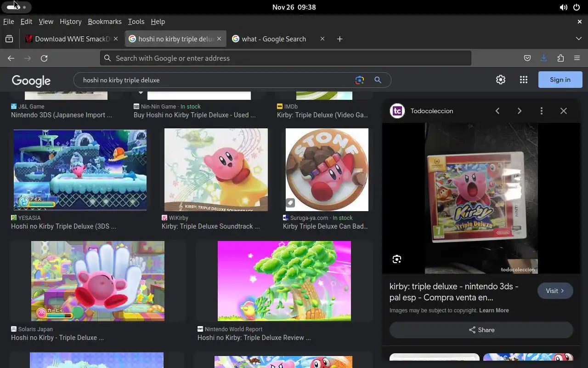The image size is (588, 368).
Task: Close the what - Google Search tab
Action: 322,39
